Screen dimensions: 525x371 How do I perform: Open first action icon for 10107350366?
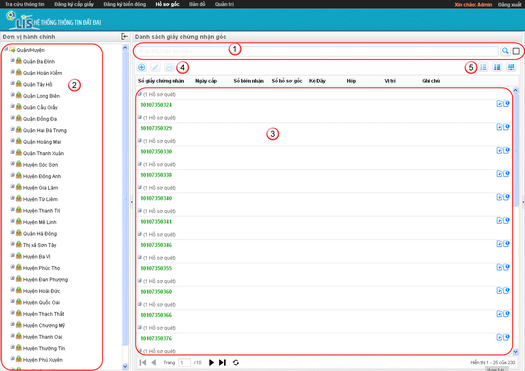(x=499, y=314)
